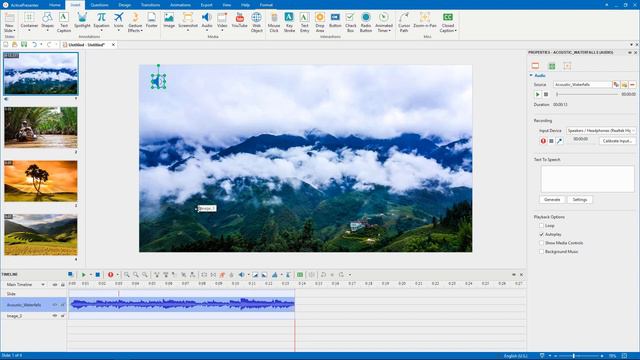The width and height of the screenshot is (640, 360).
Task: Click the Calibrate Input button
Action: pyautogui.click(x=617, y=141)
